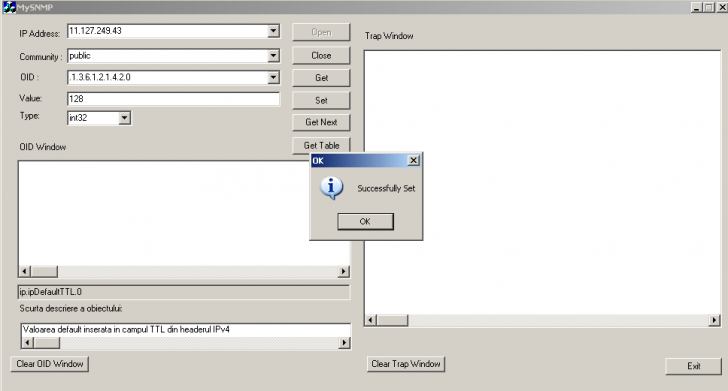Click the Set button
The width and height of the screenshot is (728, 391).
tap(321, 100)
